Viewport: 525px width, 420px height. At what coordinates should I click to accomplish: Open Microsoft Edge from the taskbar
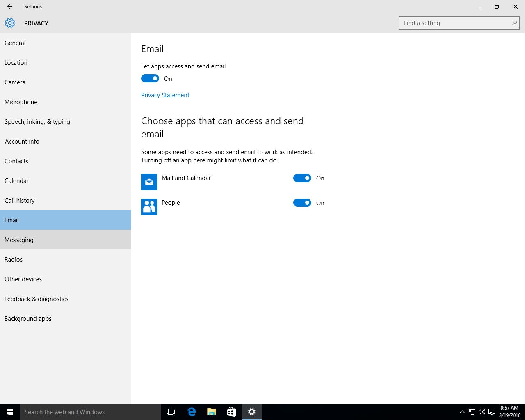click(192, 412)
